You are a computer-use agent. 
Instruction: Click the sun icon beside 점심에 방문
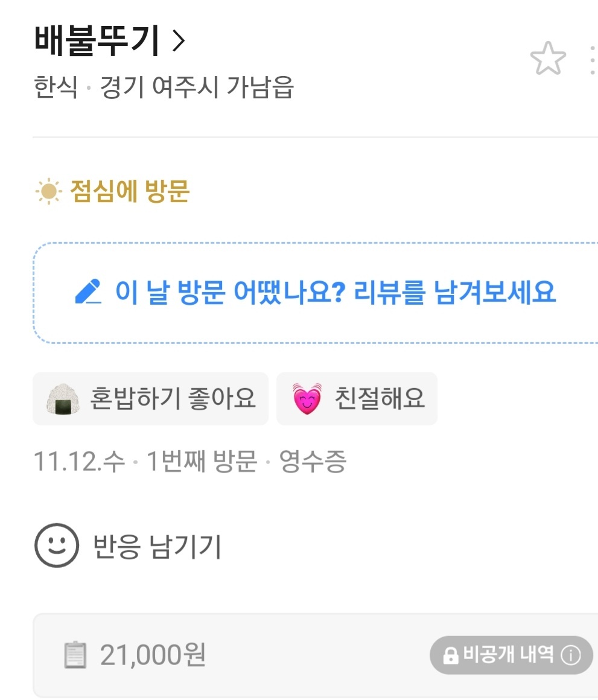(48, 191)
